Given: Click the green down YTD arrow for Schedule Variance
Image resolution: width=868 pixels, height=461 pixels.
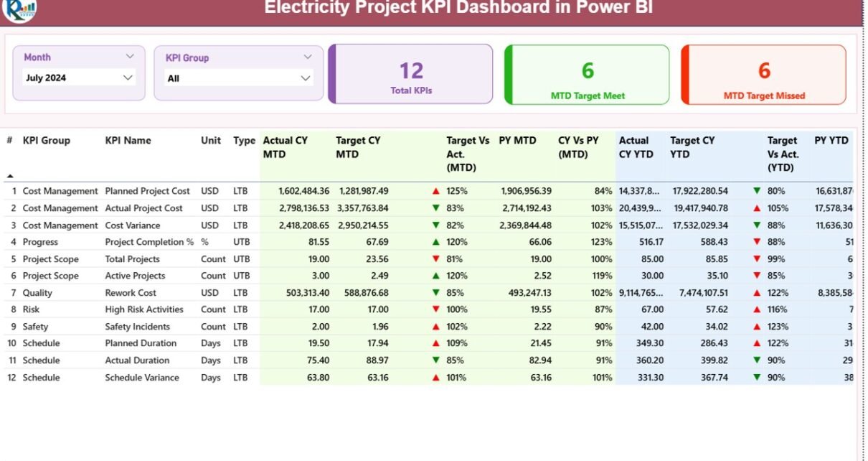Looking at the screenshot, I should click(756, 378).
